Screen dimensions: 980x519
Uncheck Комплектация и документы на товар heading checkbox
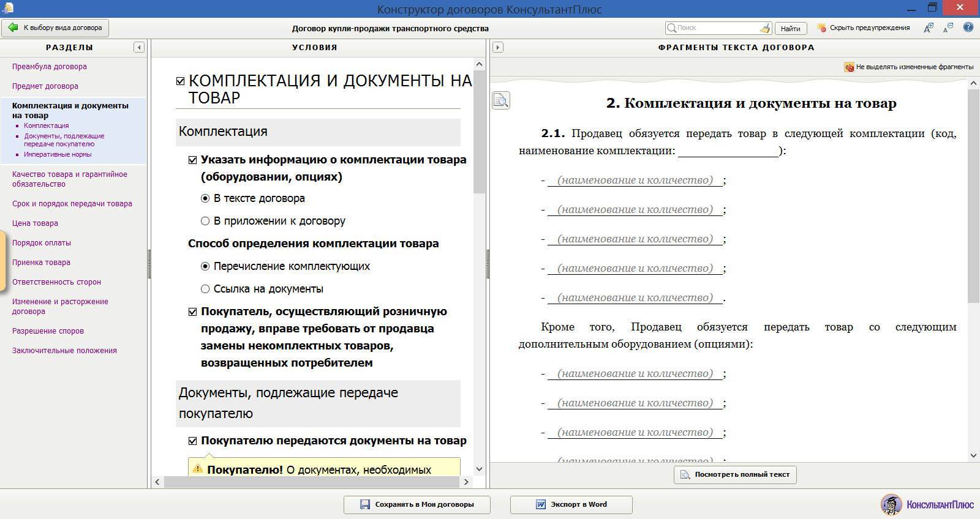[180, 81]
